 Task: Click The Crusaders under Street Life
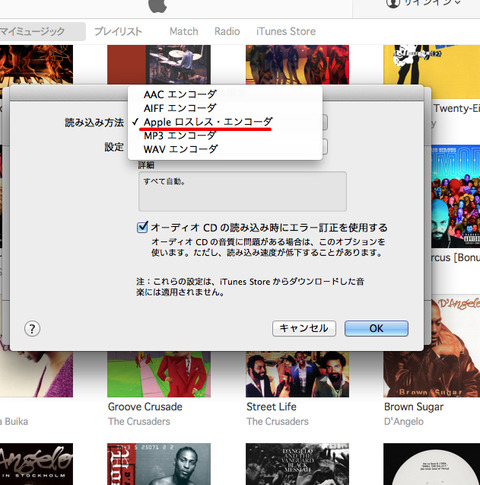pos(278,421)
